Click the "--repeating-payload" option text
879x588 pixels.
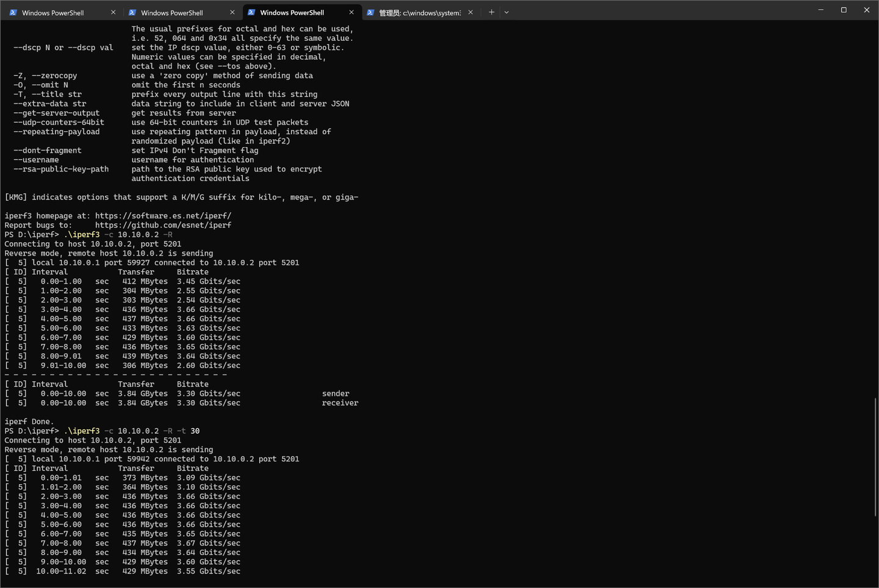[57, 132]
